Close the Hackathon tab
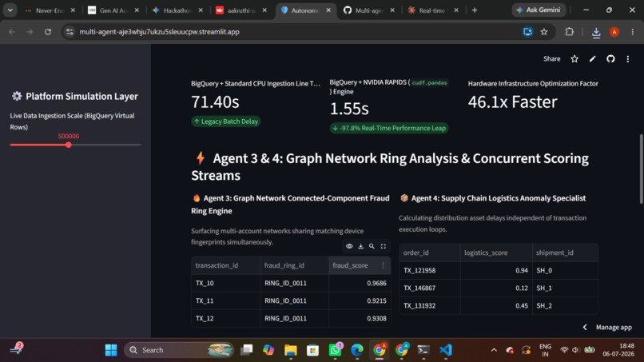Image resolution: width=644 pixels, height=362 pixels. point(201,10)
